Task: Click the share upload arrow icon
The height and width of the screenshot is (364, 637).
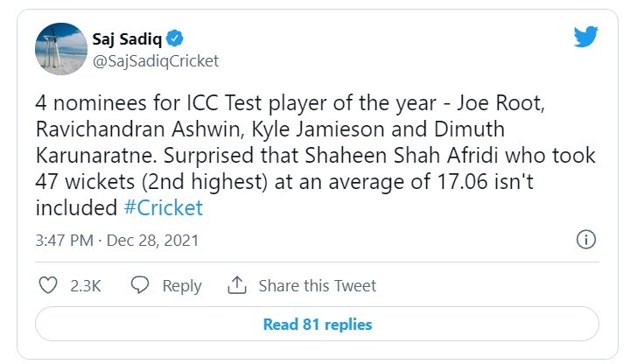Action: tap(236, 285)
